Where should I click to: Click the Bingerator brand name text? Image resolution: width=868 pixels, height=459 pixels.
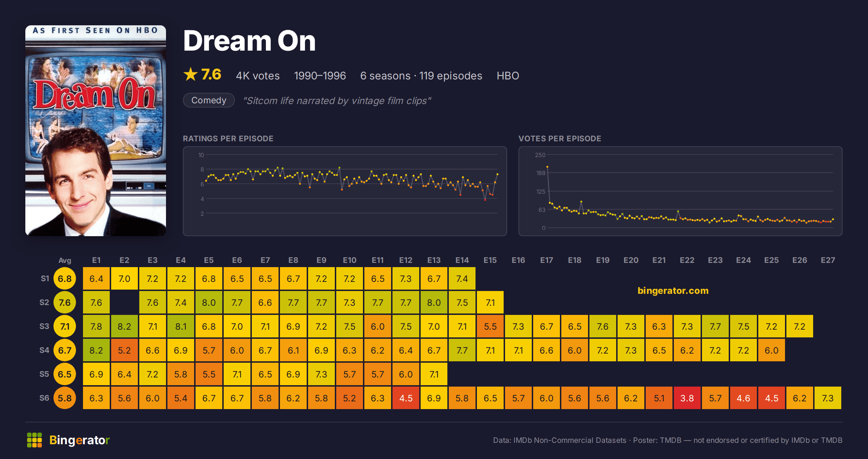click(79, 440)
